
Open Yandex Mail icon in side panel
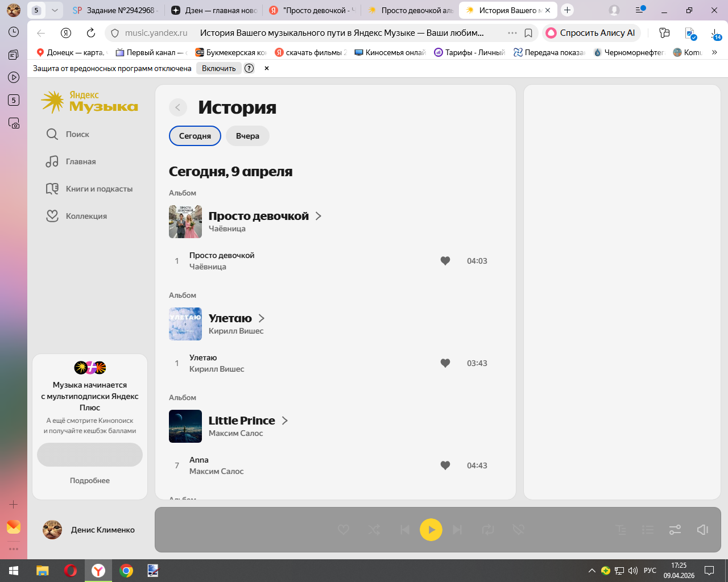[x=14, y=527]
